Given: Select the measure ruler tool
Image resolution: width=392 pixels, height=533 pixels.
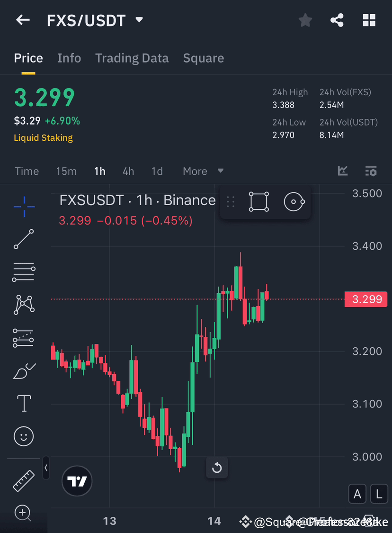Looking at the screenshot, I should point(24,480).
